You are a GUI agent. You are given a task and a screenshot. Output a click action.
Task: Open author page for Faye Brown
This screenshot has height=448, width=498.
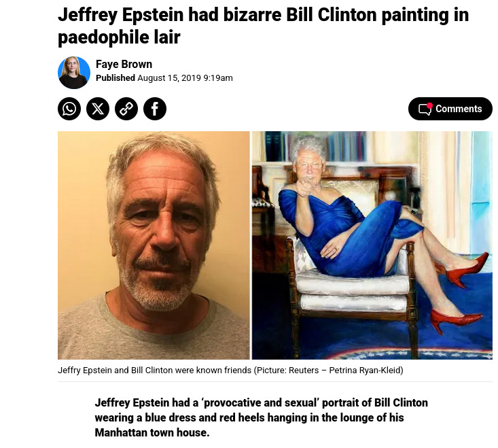point(124,64)
